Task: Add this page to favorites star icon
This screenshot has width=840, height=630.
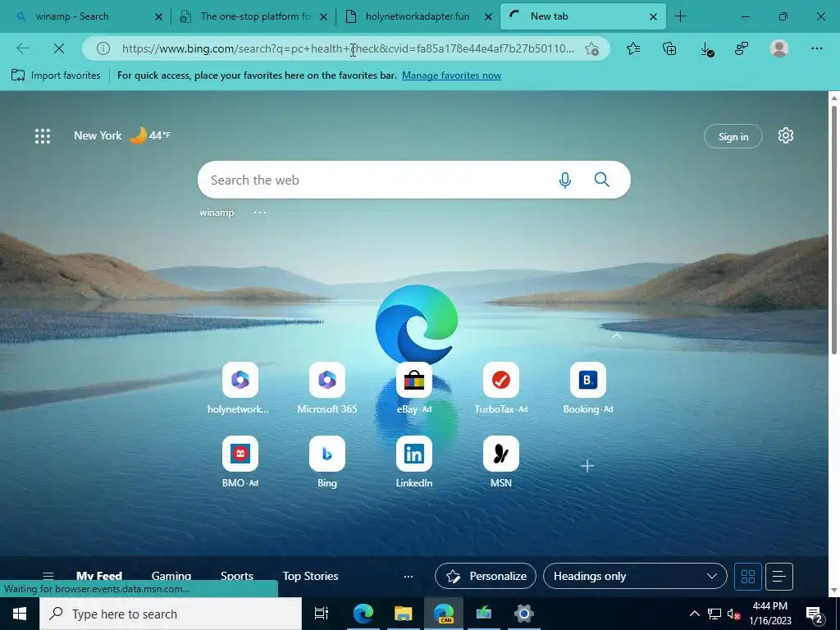Action: pyautogui.click(x=591, y=48)
